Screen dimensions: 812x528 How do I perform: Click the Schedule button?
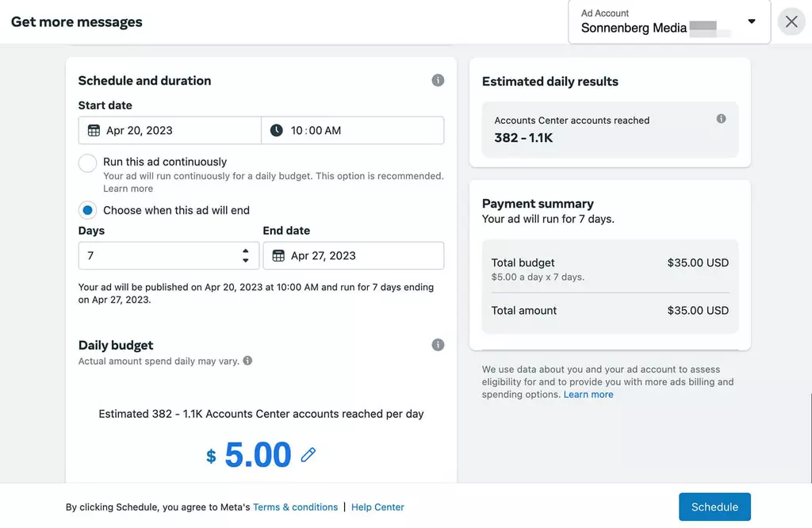pyautogui.click(x=714, y=507)
